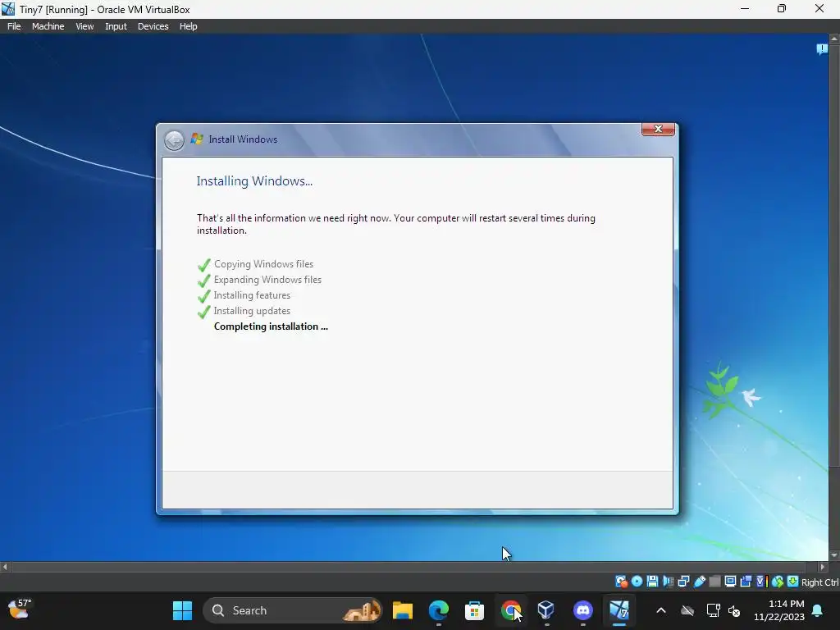Open VirtualBox Manager from the taskbar
The height and width of the screenshot is (630, 840).
click(x=546, y=610)
